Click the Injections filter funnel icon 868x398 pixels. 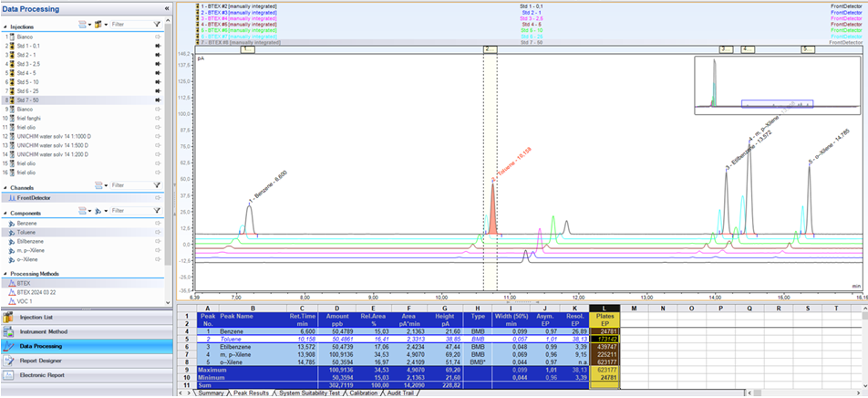click(157, 25)
